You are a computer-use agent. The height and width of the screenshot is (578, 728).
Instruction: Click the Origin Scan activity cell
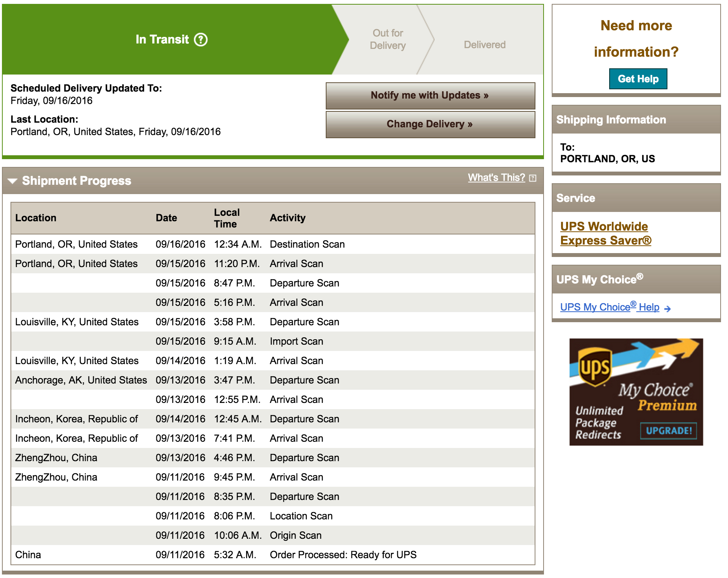click(295, 535)
